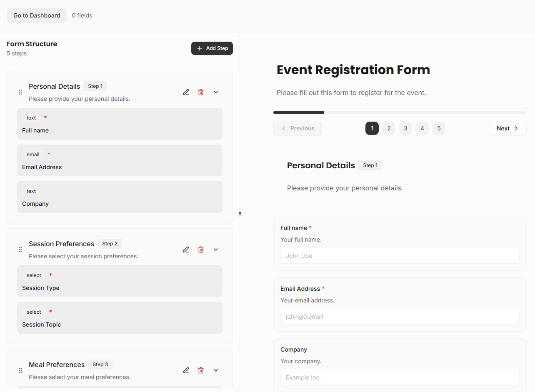535x392 pixels.
Task: Edit the Personal Details step title
Action: tap(186, 92)
